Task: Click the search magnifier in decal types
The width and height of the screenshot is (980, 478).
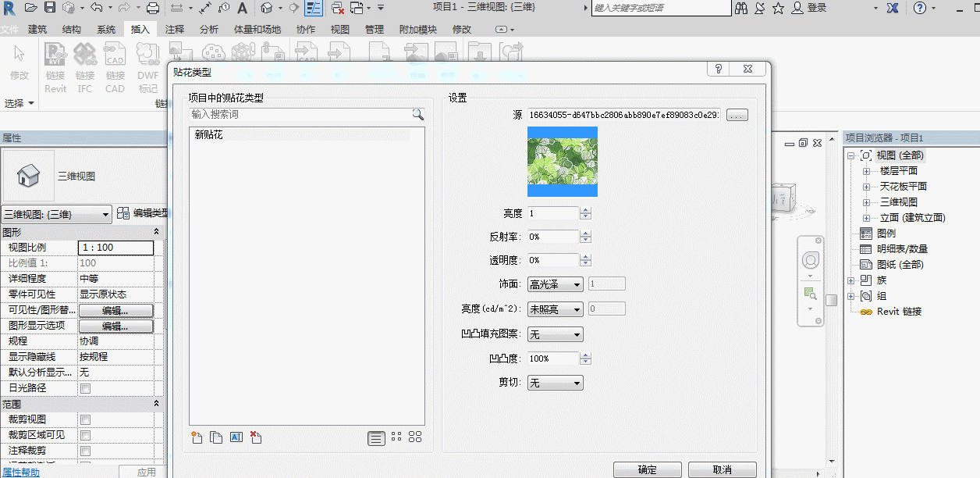Action: pos(418,114)
